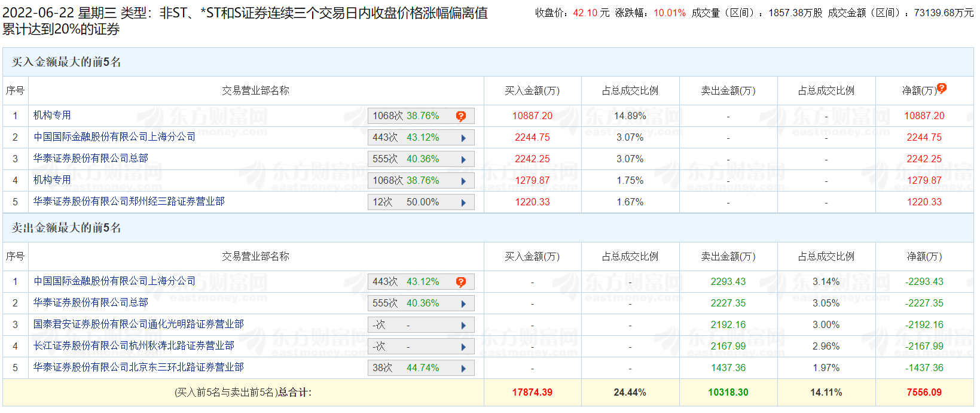Click the total buy amount 17874.39
The image size is (980, 413).
(532, 393)
